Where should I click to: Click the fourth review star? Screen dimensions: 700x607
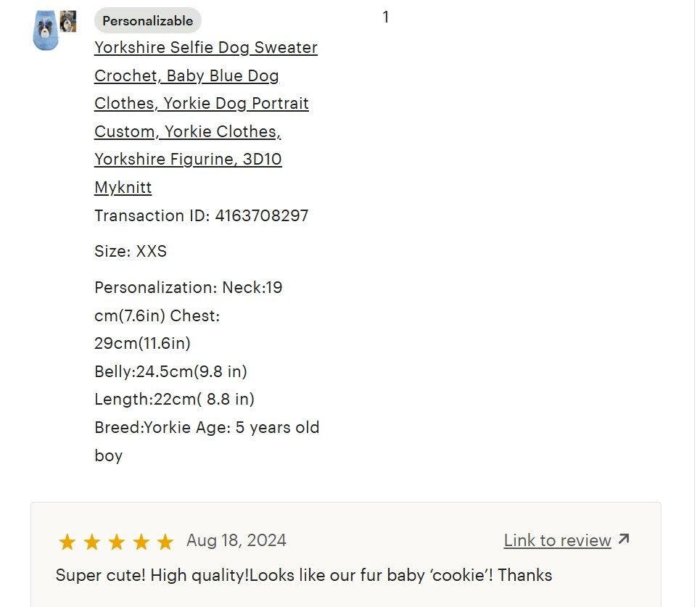click(141, 542)
